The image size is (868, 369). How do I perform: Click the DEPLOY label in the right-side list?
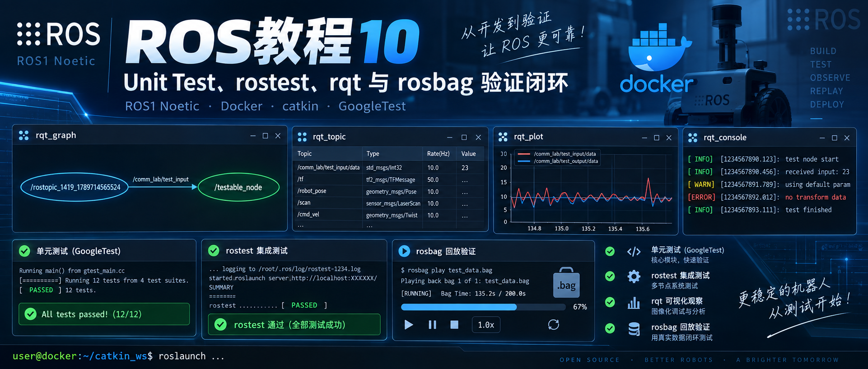(x=827, y=104)
